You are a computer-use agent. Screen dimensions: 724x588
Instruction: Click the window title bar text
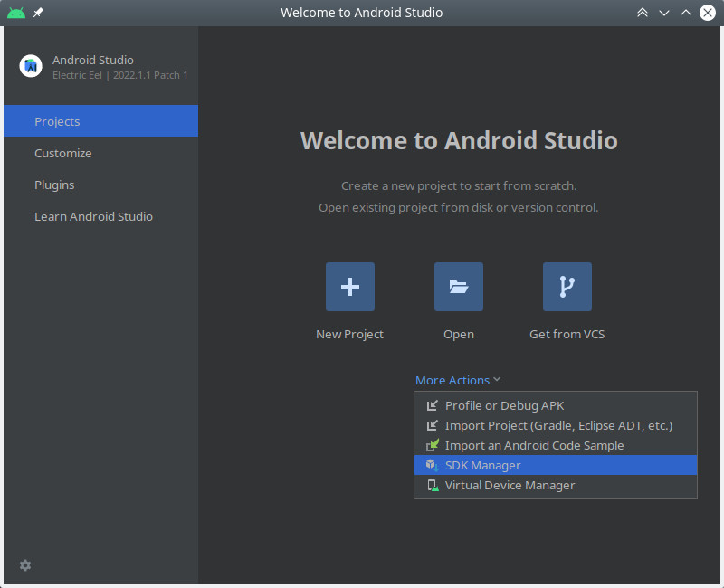pos(361,13)
